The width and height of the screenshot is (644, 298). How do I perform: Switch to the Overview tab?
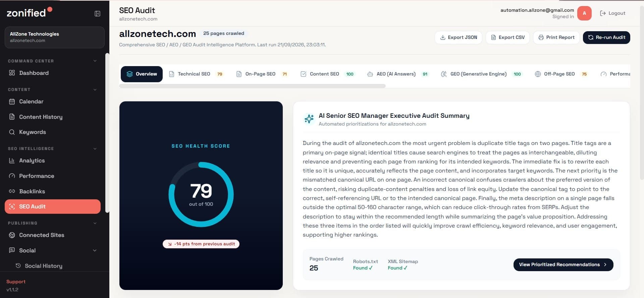click(142, 74)
